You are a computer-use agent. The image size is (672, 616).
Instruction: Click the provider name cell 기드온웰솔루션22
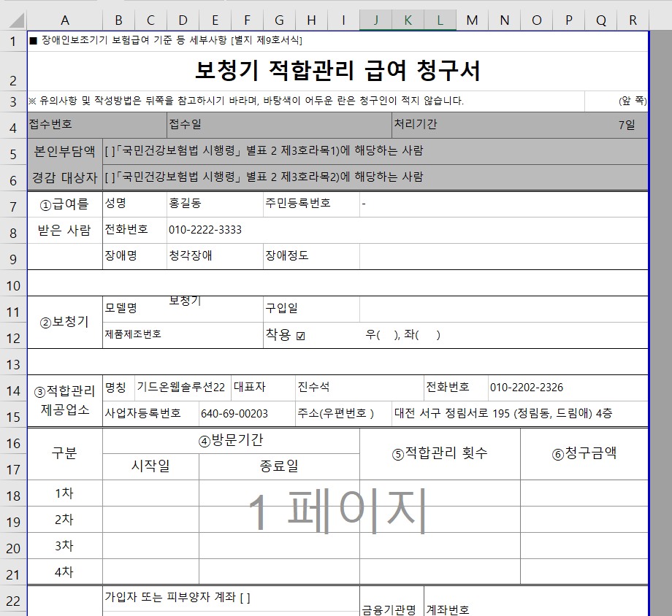[x=181, y=388]
